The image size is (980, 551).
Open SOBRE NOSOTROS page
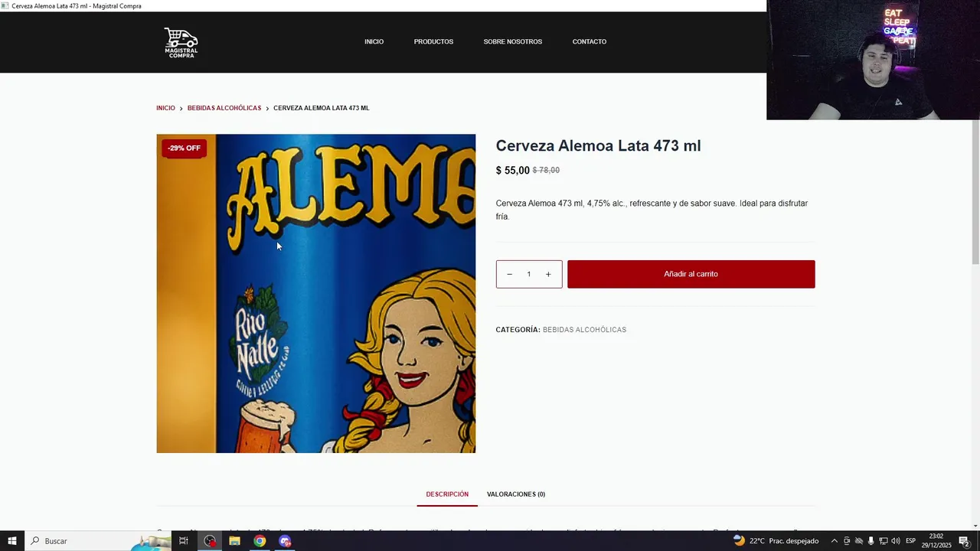513,42
